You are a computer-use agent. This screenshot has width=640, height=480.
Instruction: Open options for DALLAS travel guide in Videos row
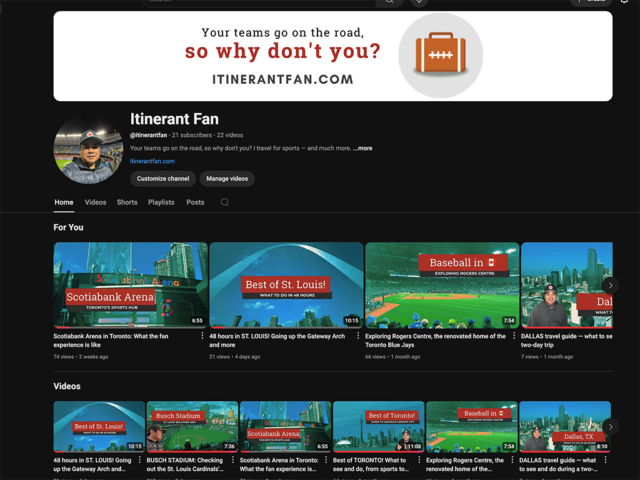[606, 460]
